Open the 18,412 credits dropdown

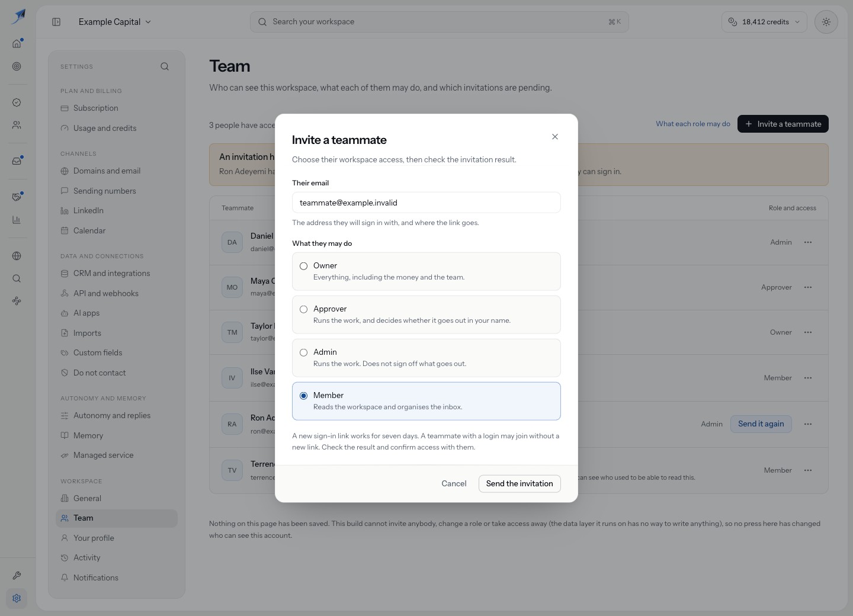tap(764, 22)
